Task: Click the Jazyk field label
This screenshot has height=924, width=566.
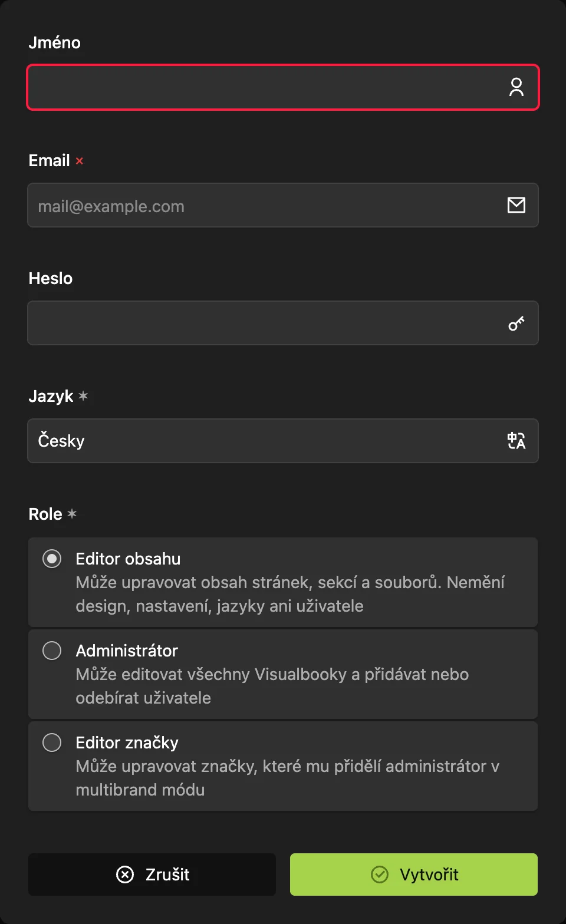Action: (x=51, y=396)
